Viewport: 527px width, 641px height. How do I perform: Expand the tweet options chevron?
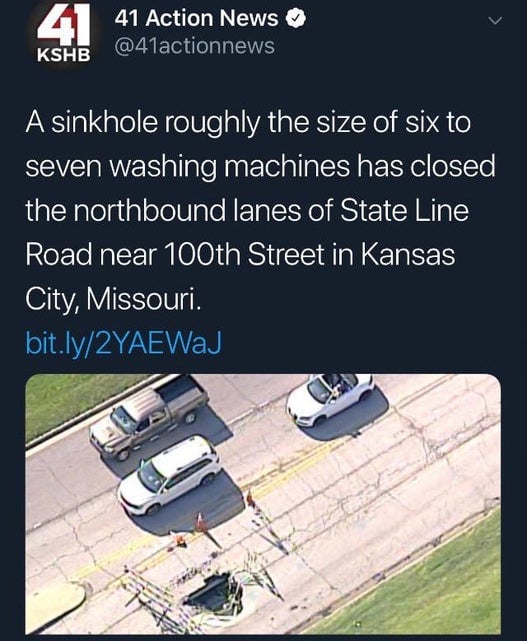pos(495,21)
